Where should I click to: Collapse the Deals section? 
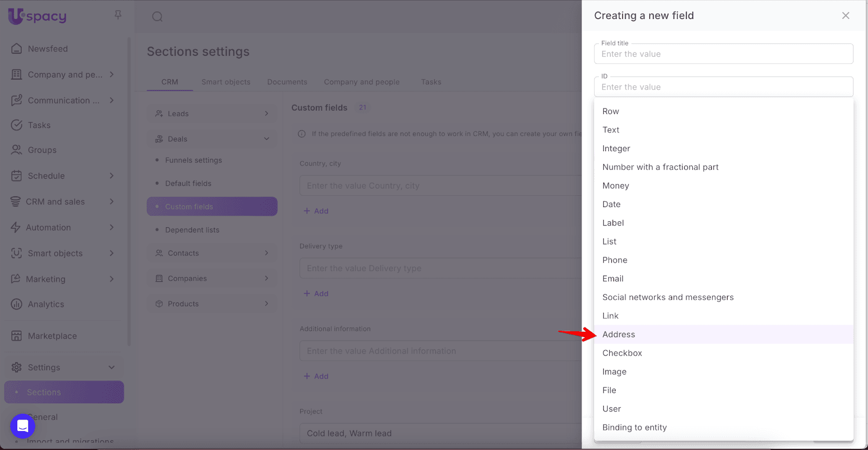[266, 139]
